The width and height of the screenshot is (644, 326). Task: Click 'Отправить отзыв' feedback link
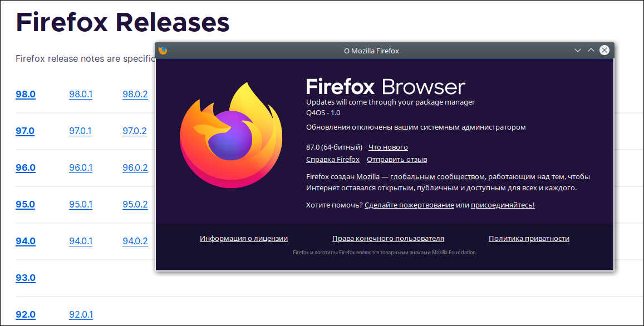coord(397,159)
